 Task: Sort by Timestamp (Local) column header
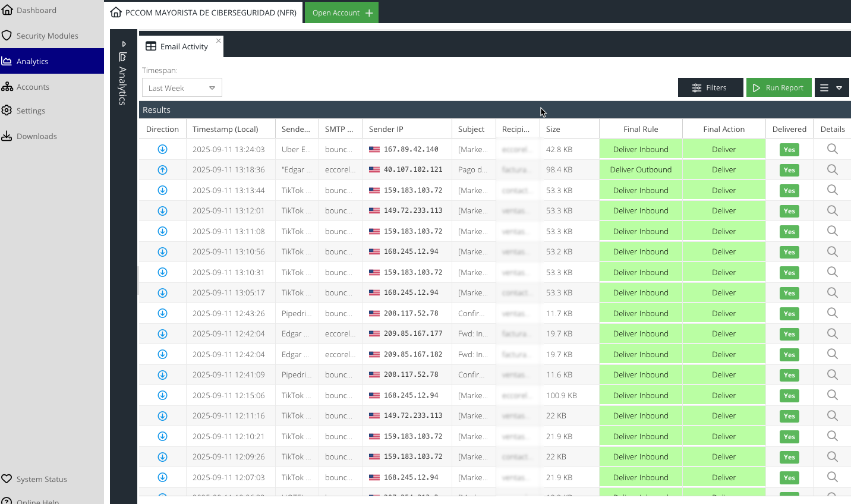(225, 129)
